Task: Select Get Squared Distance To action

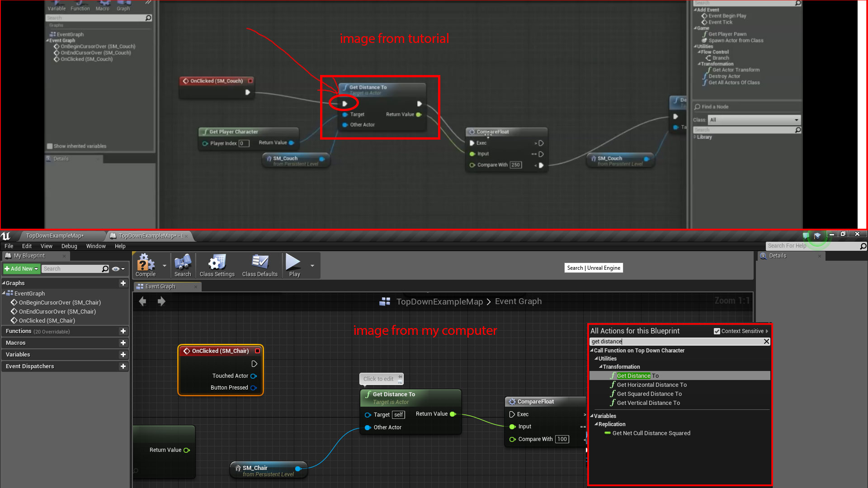Action: (649, 394)
